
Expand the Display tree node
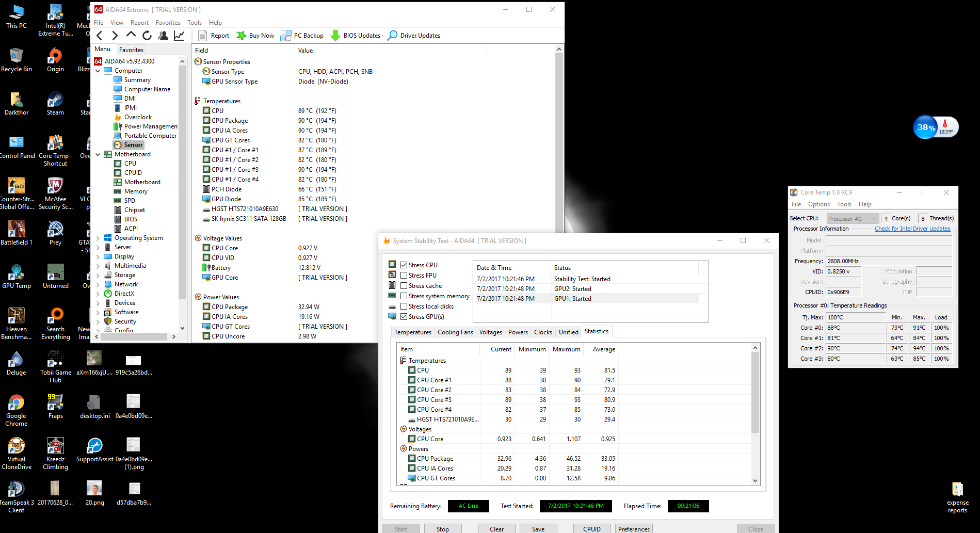[98, 256]
